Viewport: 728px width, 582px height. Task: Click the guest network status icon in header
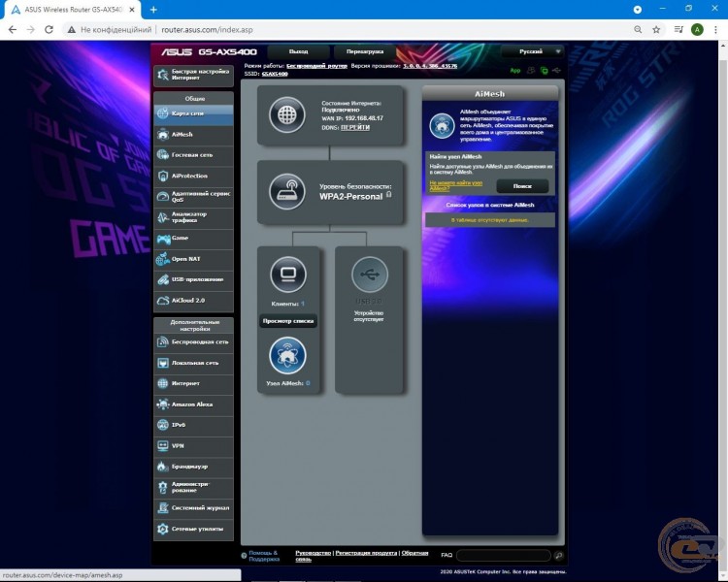click(x=531, y=71)
